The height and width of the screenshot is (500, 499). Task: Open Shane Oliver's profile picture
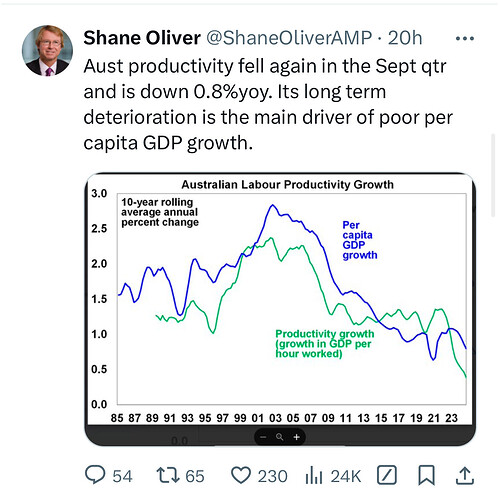(x=47, y=51)
